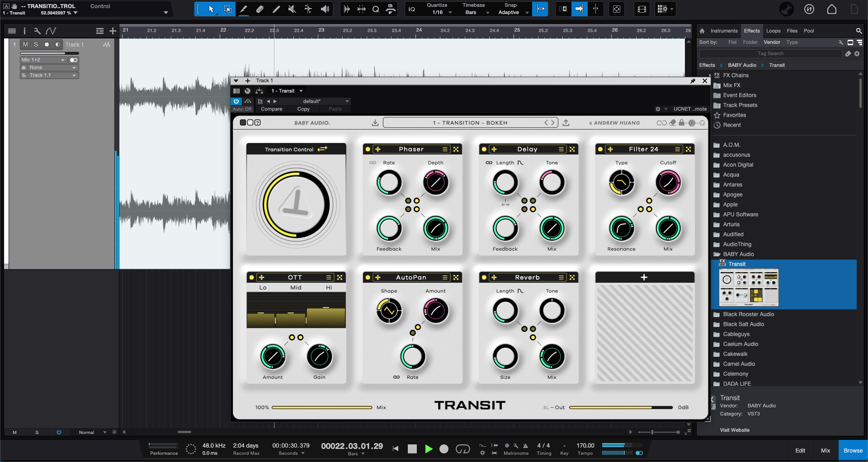The height and width of the screenshot is (462, 868).
Task: Open the 1 - Transit insert dropdown
Action: [x=287, y=91]
